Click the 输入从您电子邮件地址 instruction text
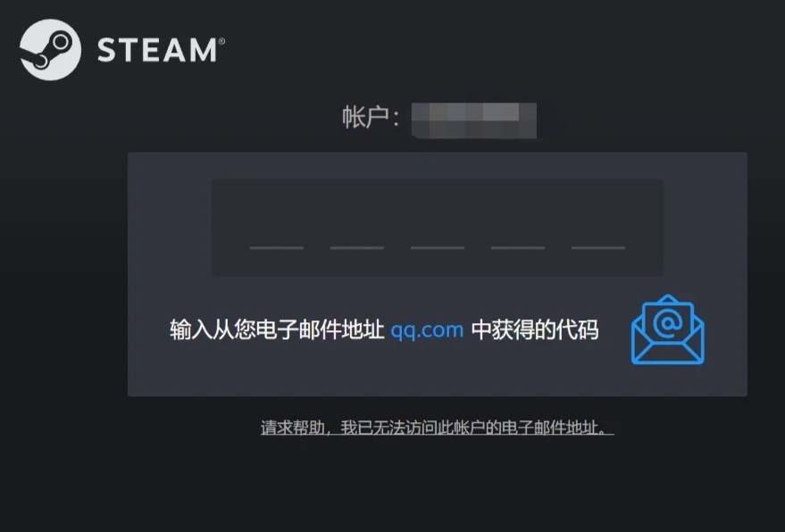785x532 pixels. [x=277, y=329]
